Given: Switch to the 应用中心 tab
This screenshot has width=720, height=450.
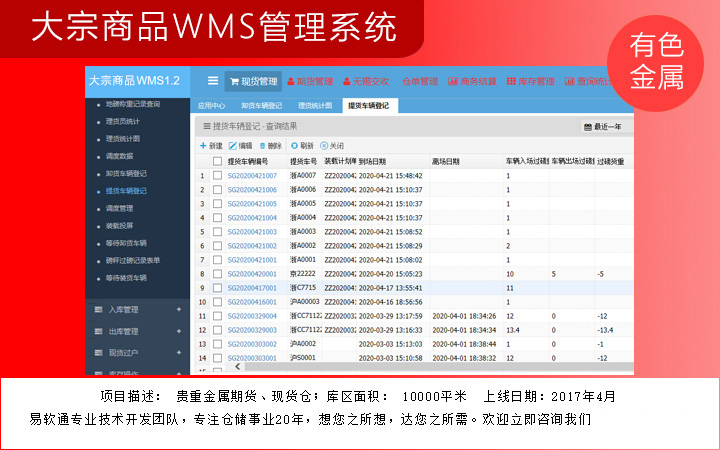Looking at the screenshot, I should [211, 106].
